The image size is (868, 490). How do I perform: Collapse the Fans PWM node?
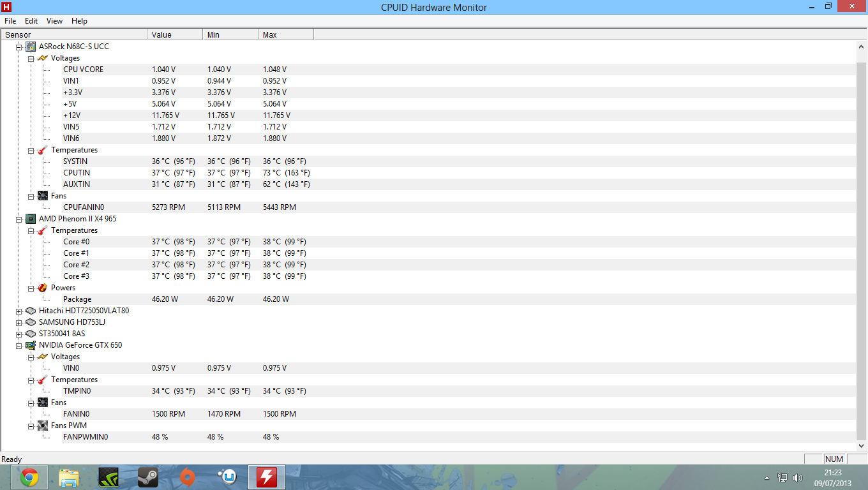pos(31,426)
